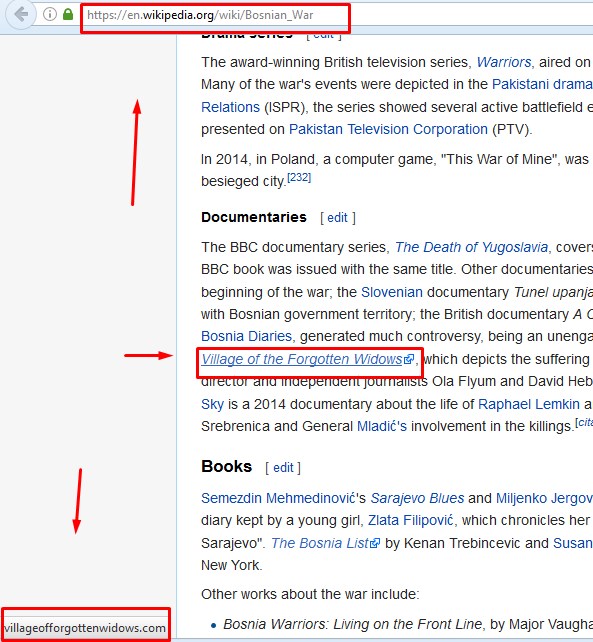Viewport: 593px width, 642px height.
Task: Open the Sarajevo Blues link
Action: pyautogui.click(x=417, y=498)
